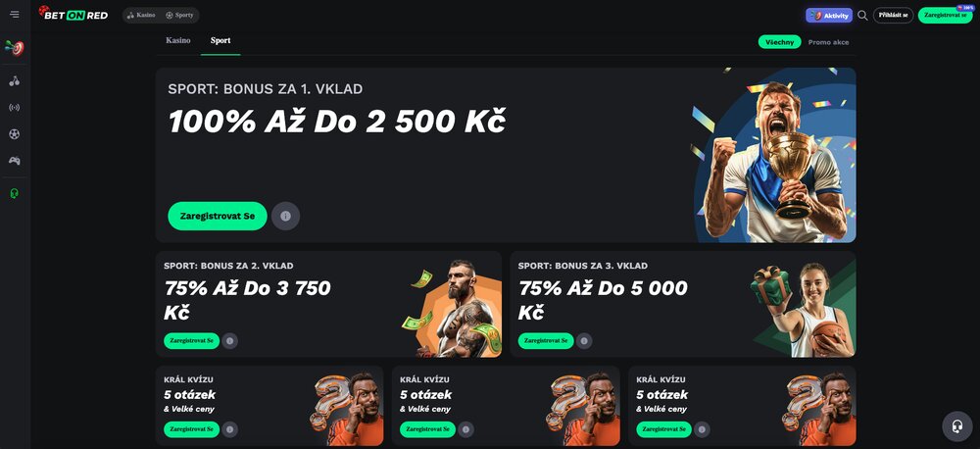Image resolution: width=980 pixels, height=449 pixels.
Task: Show info for the 3rd deposit bonus
Action: pos(584,341)
